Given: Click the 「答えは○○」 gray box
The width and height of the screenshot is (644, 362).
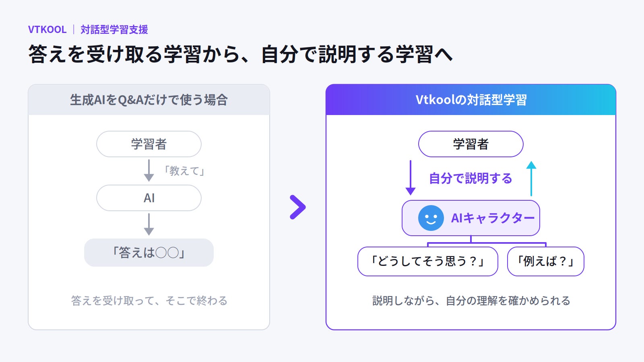Looking at the screenshot, I should [149, 253].
